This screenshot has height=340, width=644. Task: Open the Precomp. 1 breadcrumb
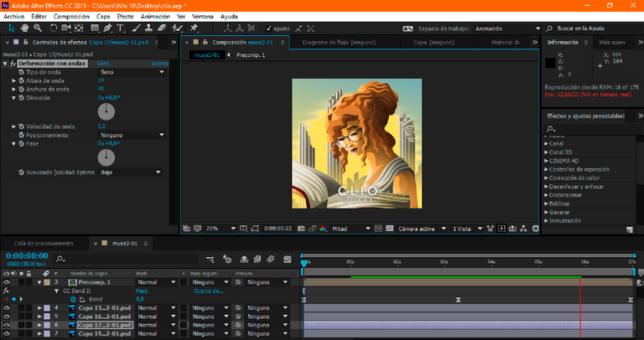[x=251, y=55]
